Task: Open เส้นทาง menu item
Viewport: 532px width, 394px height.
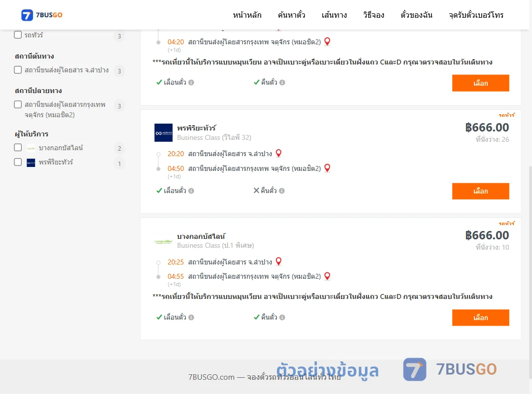Action: point(334,15)
